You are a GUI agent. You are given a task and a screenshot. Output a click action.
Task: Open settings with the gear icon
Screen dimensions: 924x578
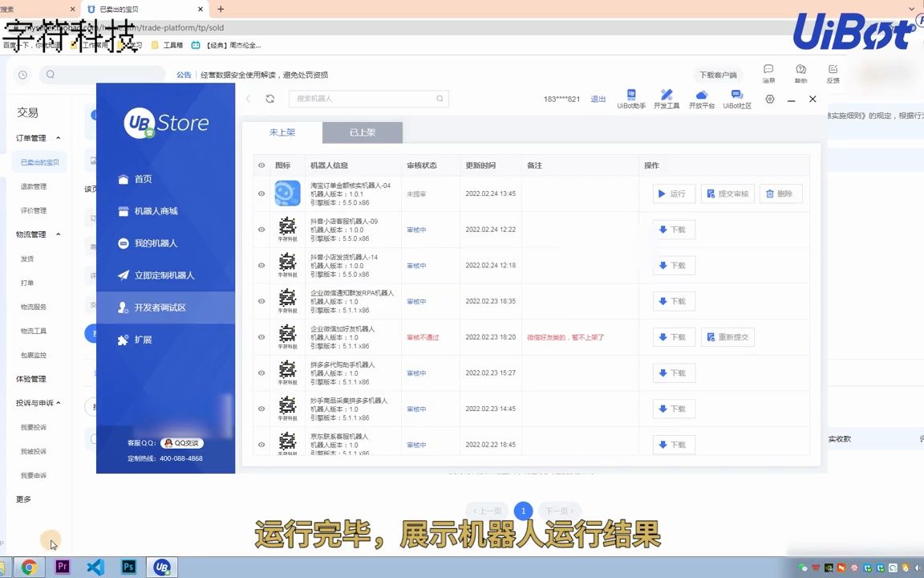click(x=769, y=99)
